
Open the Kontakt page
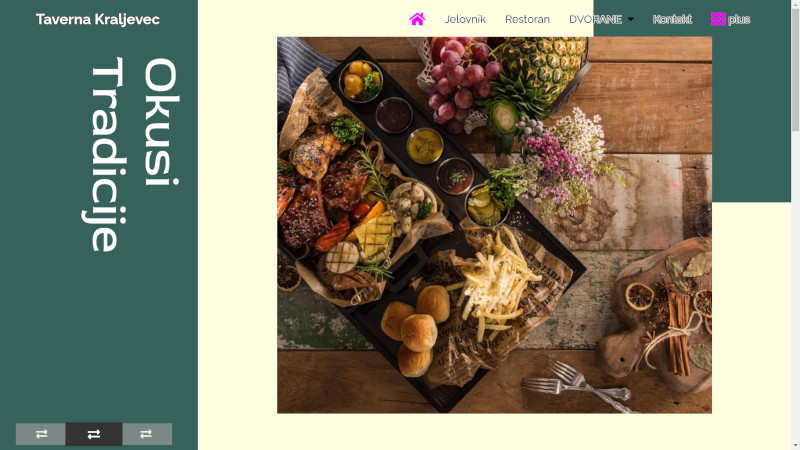pyautogui.click(x=672, y=19)
